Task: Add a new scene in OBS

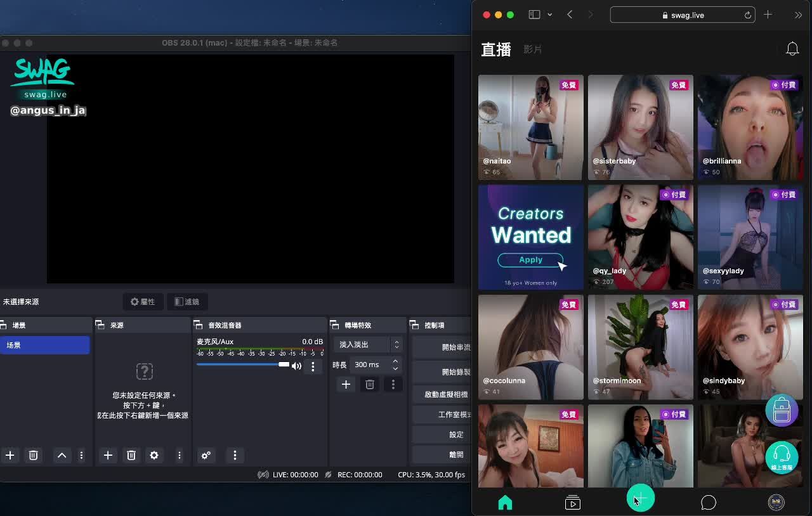Action: 10,455
